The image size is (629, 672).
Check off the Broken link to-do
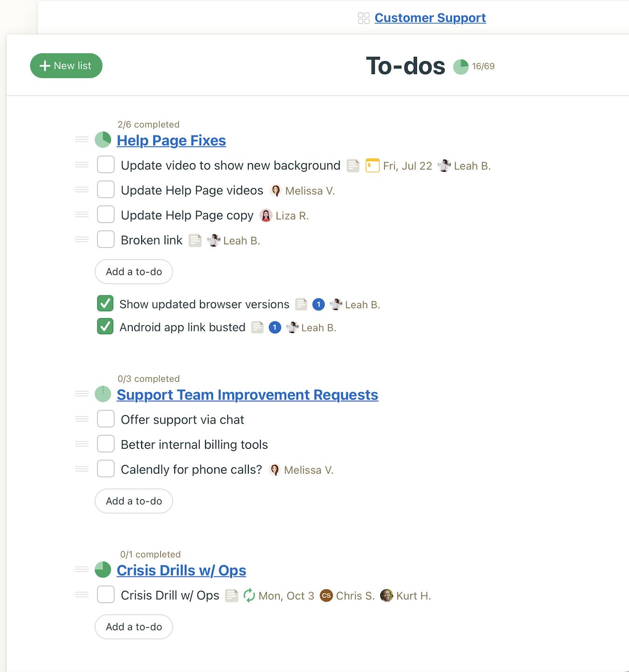click(106, 239)
